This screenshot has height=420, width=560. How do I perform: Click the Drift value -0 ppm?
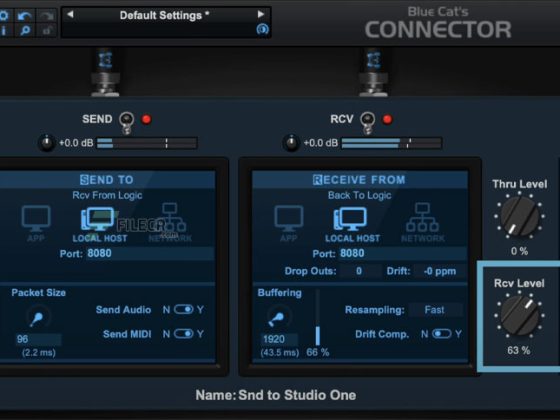pos(440,271)
